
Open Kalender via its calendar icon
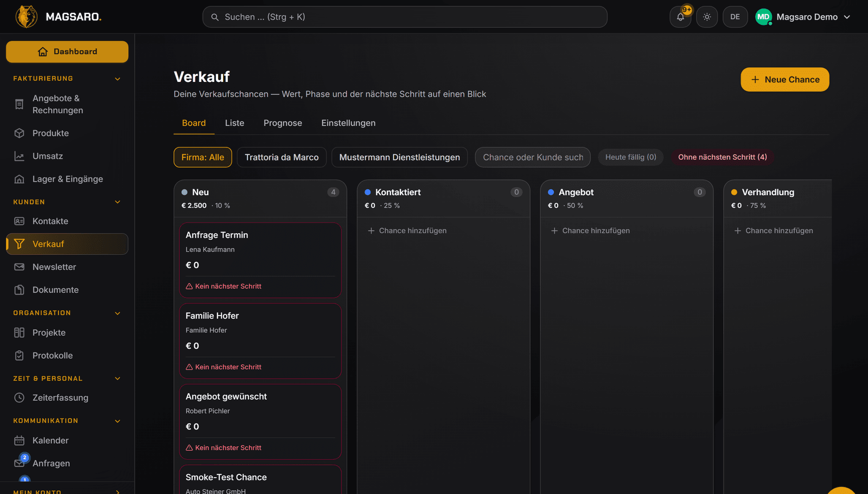[20, 440]
